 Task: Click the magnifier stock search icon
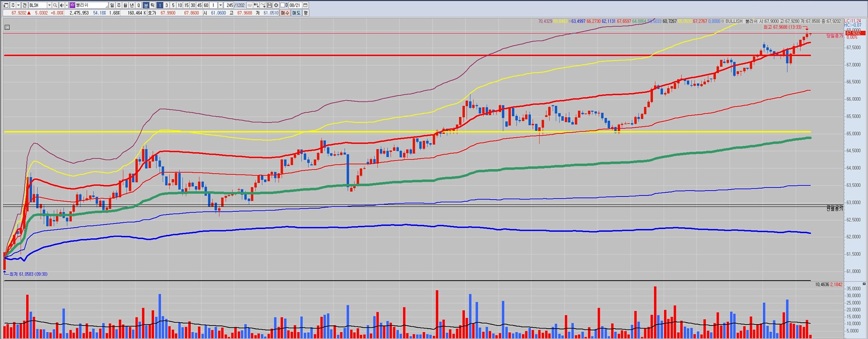[x=55, y=5]
